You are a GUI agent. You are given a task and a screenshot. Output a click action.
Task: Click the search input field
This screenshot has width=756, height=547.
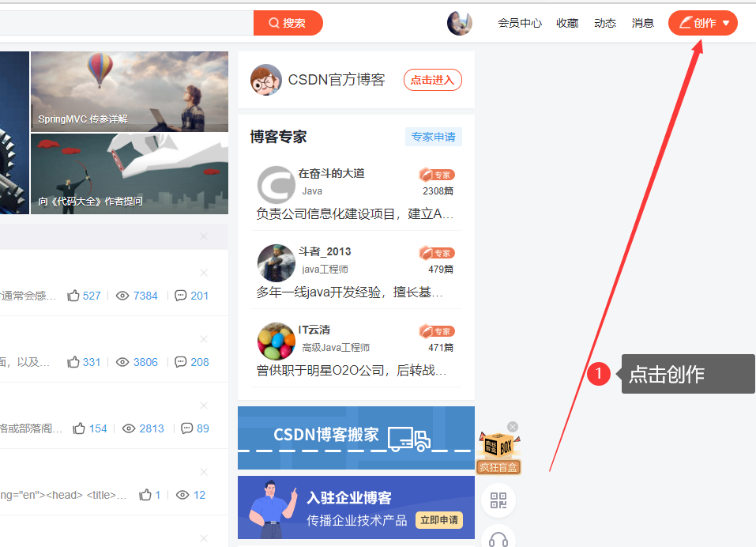(126, 23)
